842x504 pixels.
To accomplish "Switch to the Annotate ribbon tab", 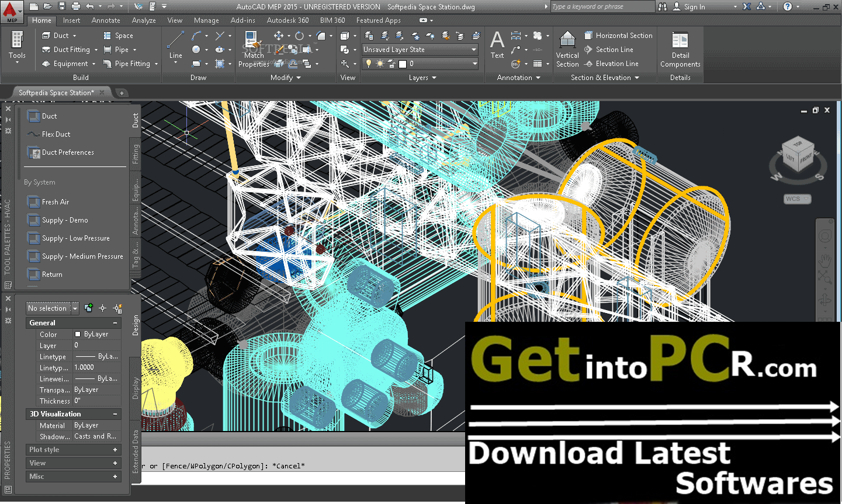I will tap(106, 20).
